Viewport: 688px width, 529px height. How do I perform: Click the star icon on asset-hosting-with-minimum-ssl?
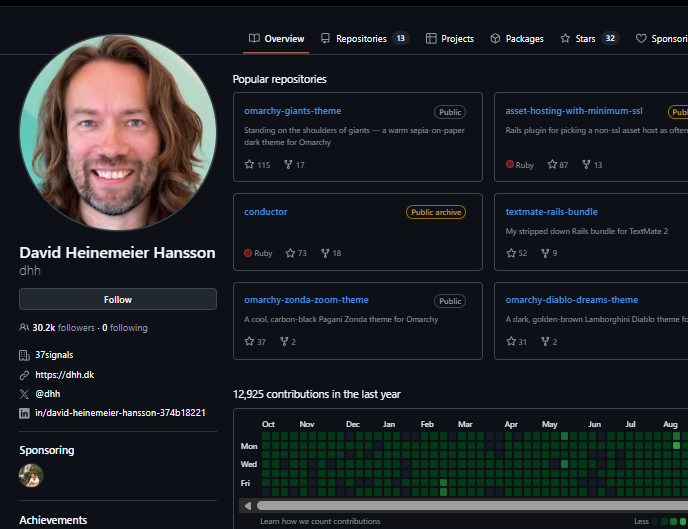(x=552, y=164)
